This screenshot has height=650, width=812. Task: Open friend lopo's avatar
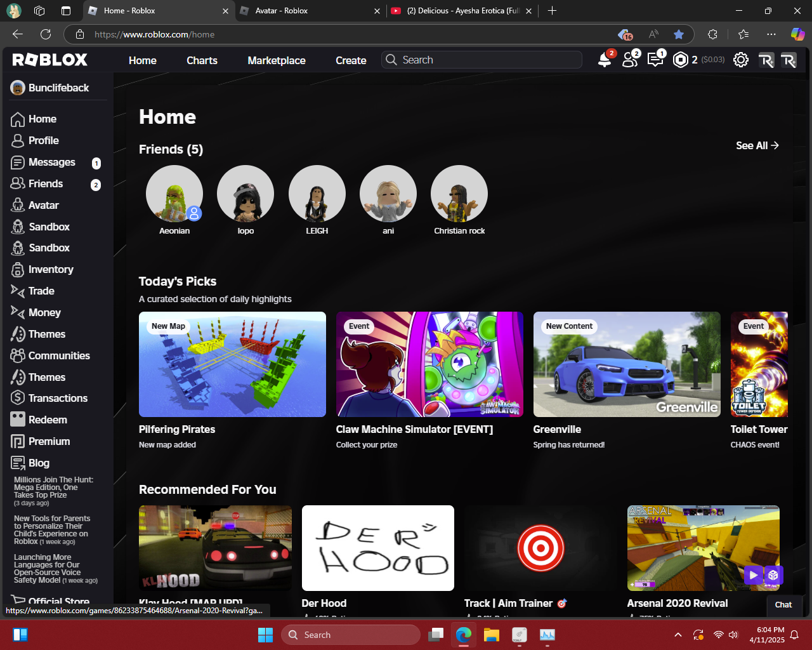pos(246,194)
